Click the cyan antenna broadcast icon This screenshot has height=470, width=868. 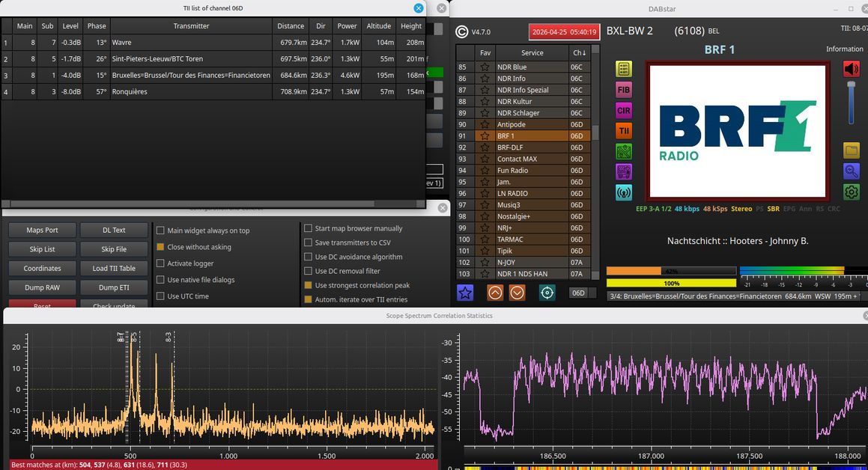pos(624,192)
